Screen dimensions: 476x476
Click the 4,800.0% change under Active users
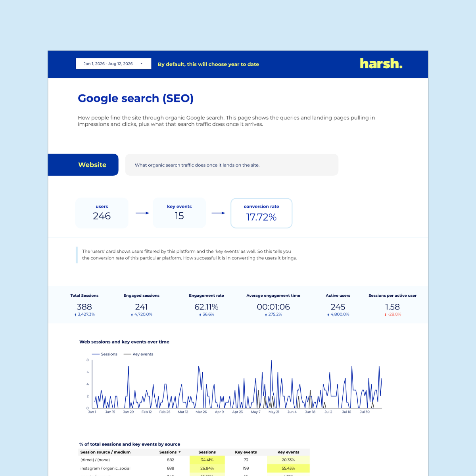click(338, 314)
